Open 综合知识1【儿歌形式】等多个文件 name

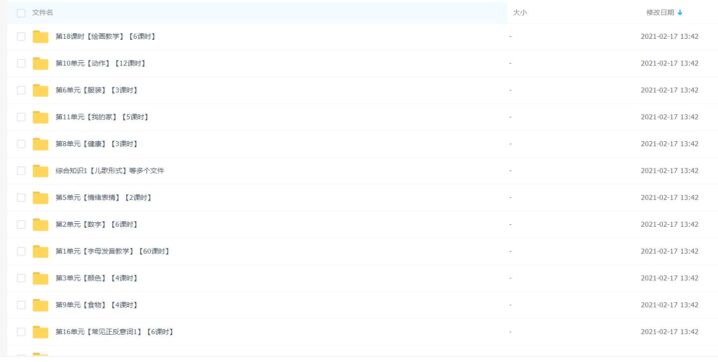(x=110, y=171)
